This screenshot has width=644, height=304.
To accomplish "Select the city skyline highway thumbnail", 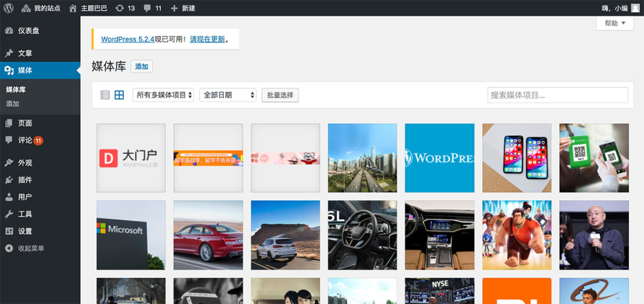I will [x=363, y=158].
